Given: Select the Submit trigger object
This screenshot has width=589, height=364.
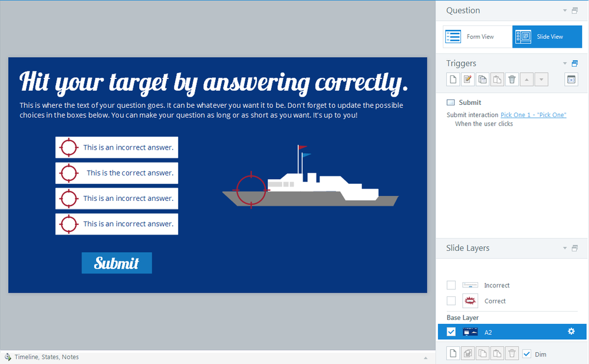Looking at the screenshot, I should tap(463, 102).
